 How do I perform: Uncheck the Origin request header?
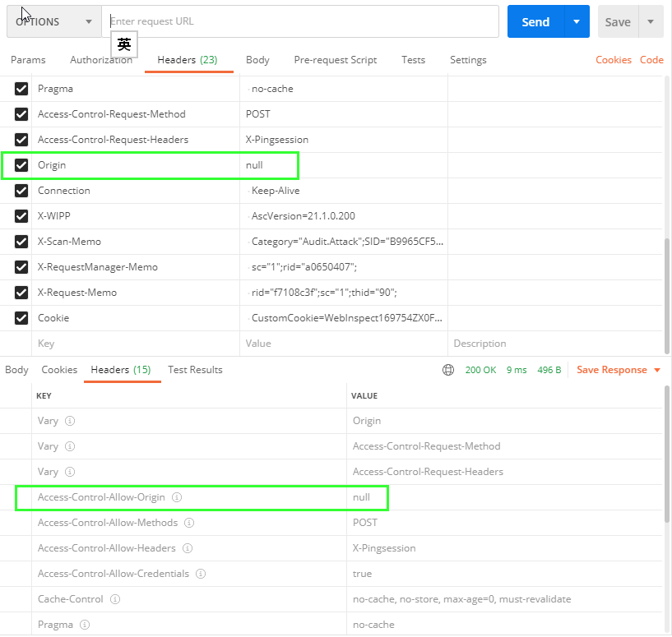pyautogui.click(x=21, y=164)
